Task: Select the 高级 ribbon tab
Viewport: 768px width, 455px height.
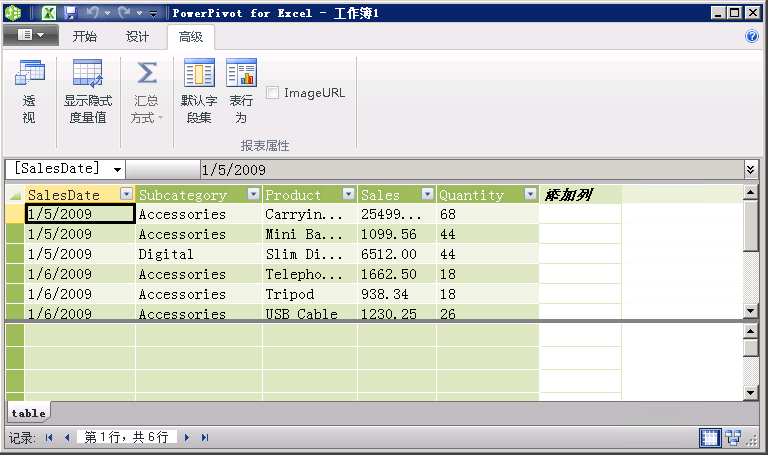Action: click(191, 37)
